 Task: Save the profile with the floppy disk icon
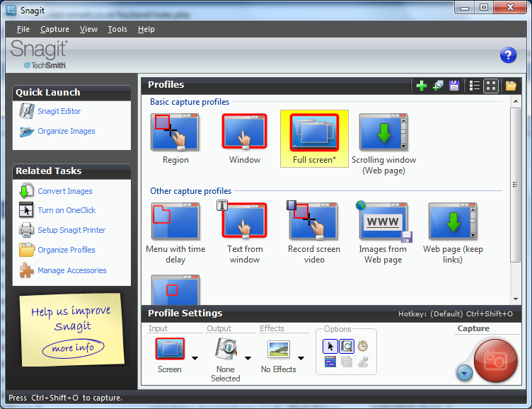tap(454, 86)
